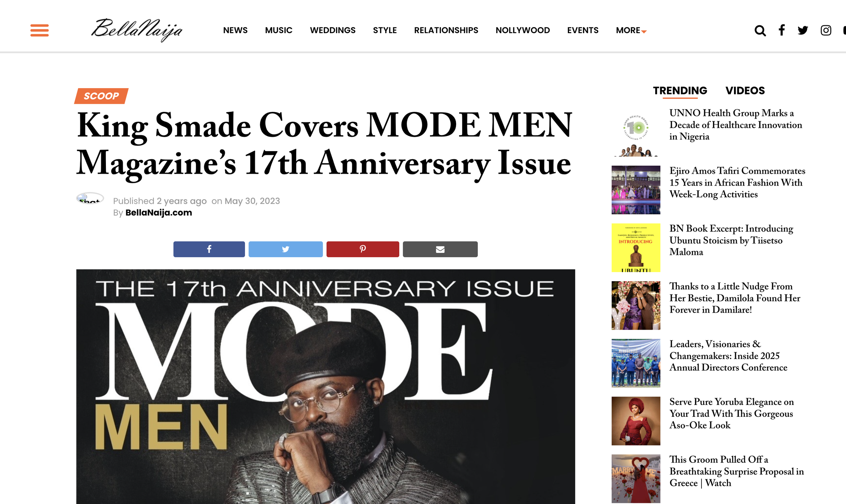This screenshot has width=846, height=504.
Task: Click the search magnifier icon
Action: (760, 30)
